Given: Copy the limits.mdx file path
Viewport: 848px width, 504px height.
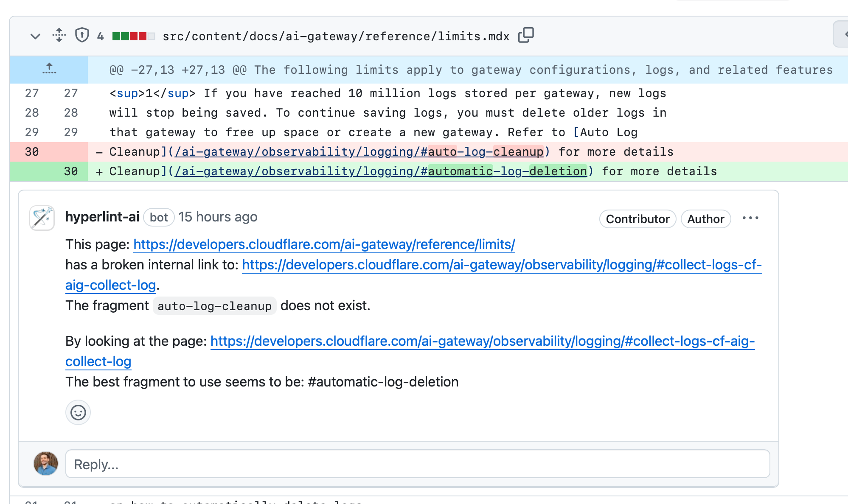Looking at the screenshot, I should [526, 35].
